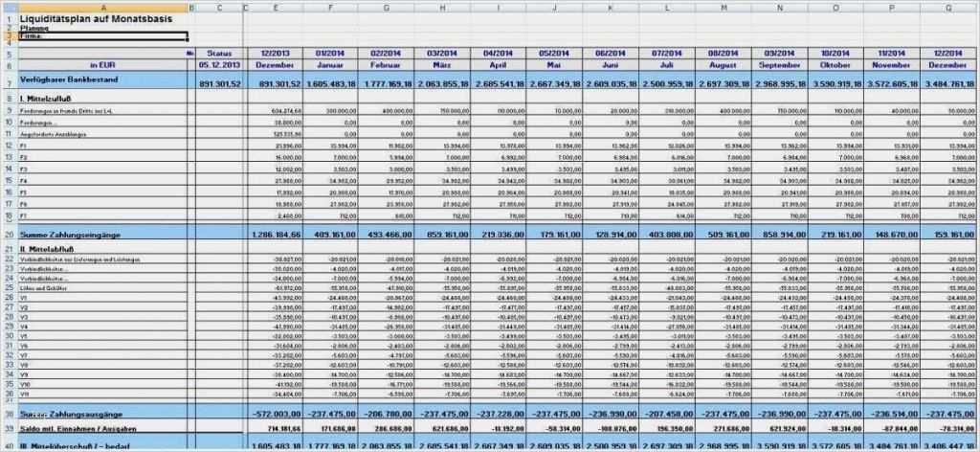Viewport: 980px width, 452px height.
Task: Click the September month cell
Action: [779, 64]
